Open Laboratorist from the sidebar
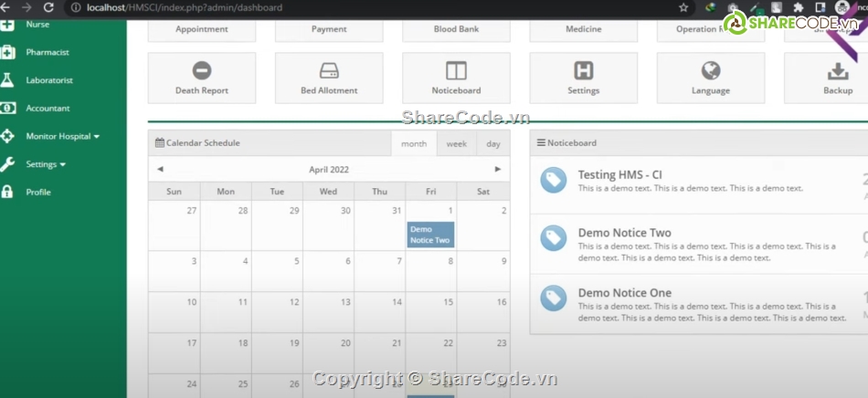The width and height of the screenshot is (868, 398). [x=49, y=80]
